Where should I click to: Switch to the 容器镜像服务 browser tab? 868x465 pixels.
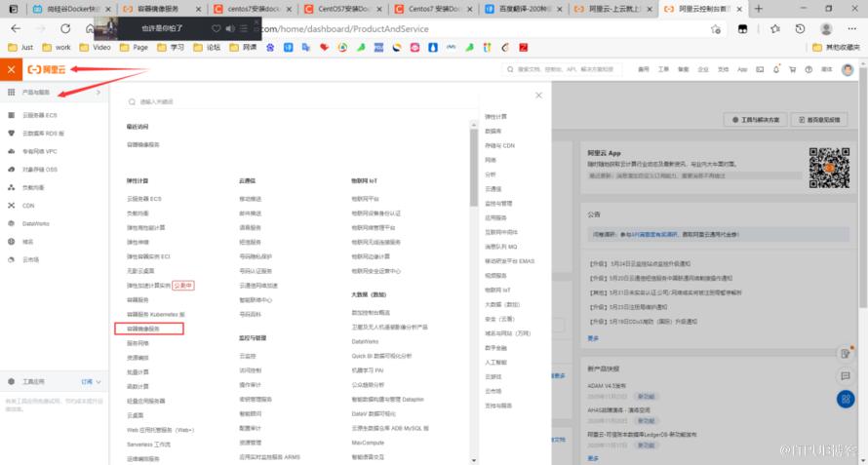(161, 9)
